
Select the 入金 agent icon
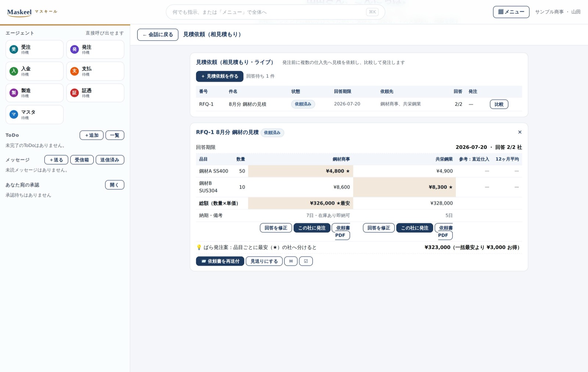pyautogui.click(x=14, y=71)
